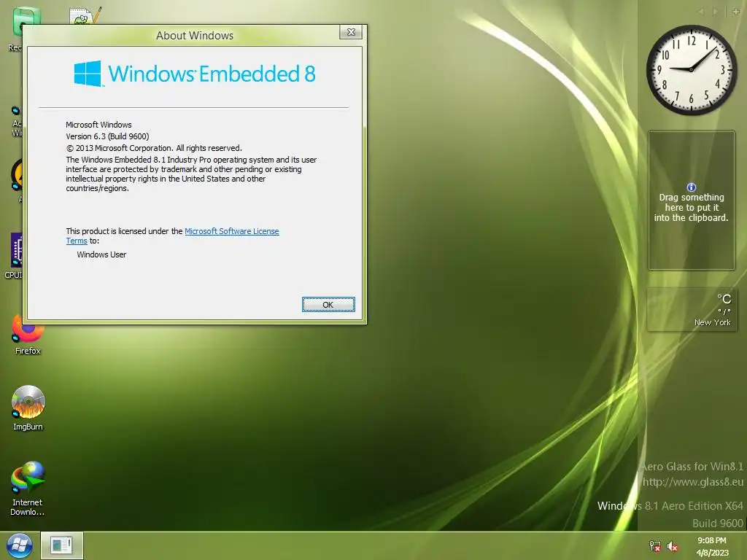Close the About Windows dialog with X
747x560 pixels.
[x=351, y=32]
